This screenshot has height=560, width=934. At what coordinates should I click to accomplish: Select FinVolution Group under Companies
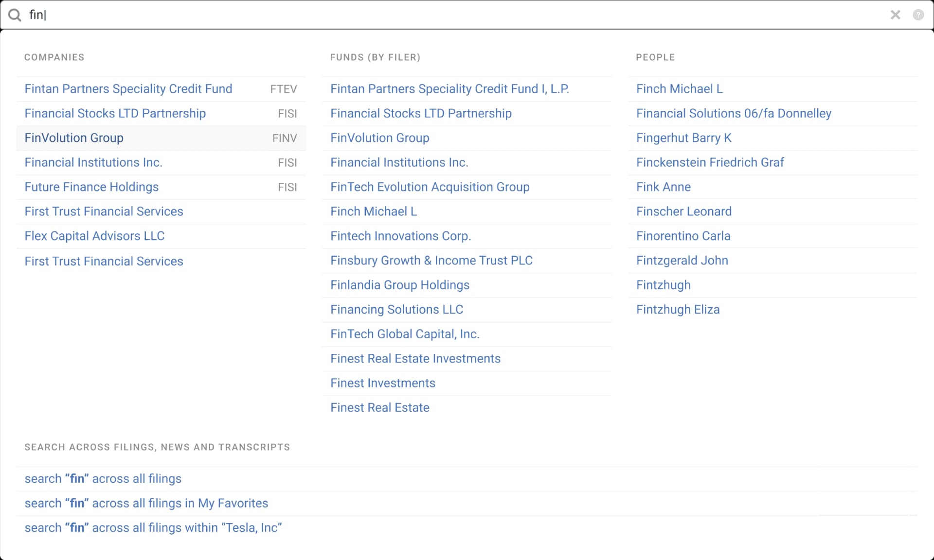tap(74, 138)
